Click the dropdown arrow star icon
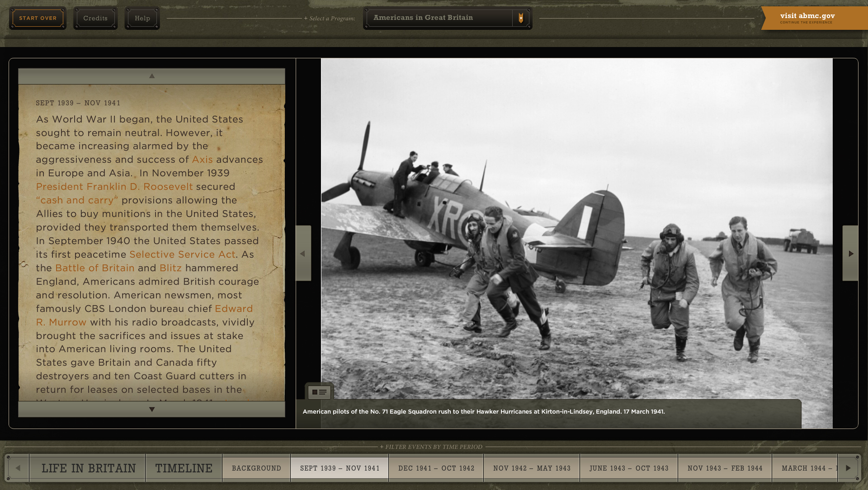Viewport: 868px width, 490px height. [x=521, y=18]
